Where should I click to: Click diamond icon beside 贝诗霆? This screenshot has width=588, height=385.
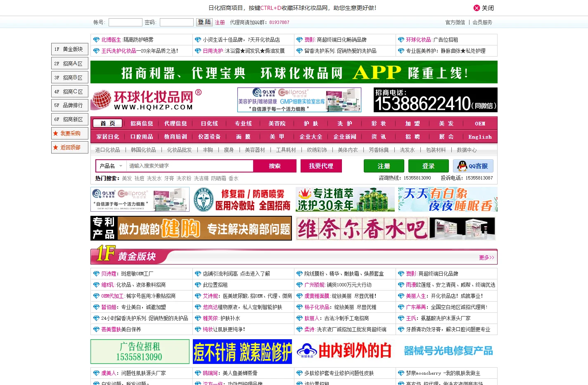click(x=96, y=274)
